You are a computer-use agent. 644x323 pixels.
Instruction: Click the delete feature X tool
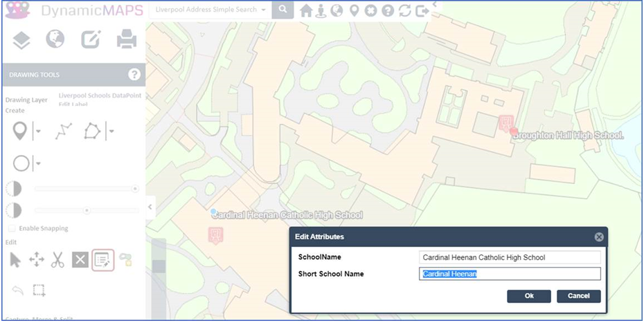[x=80, y=260]
